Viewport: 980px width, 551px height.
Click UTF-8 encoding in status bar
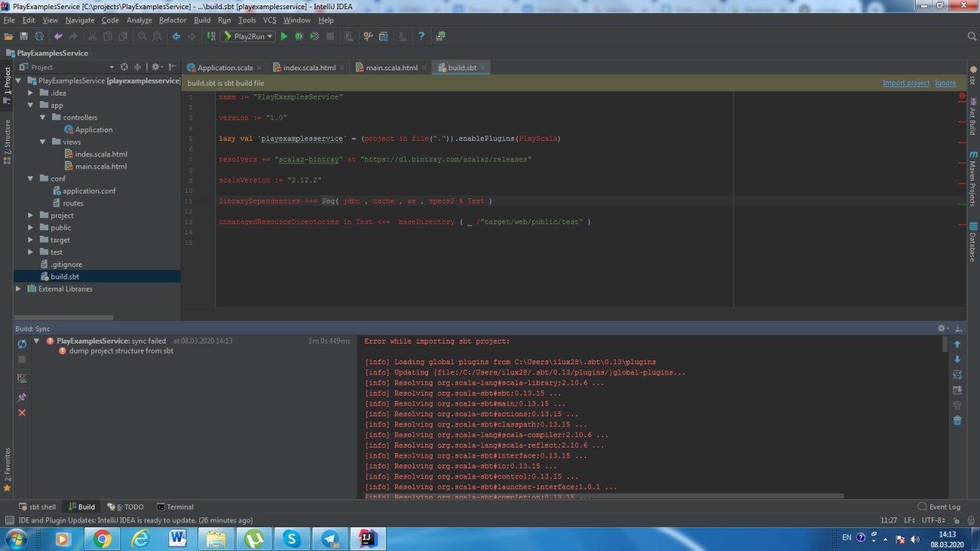pyautogui.click(x=934, y=520)
